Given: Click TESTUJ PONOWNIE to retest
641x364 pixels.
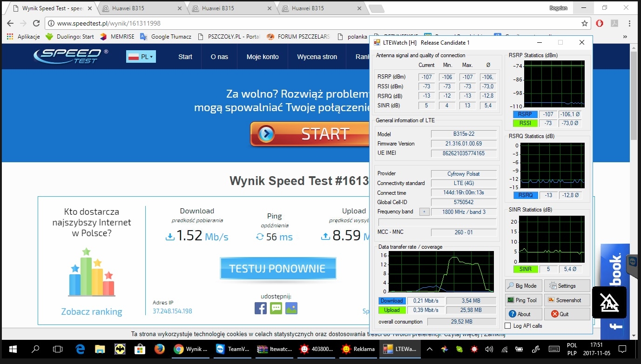Looking at the screenshot, I should point(277,269).
